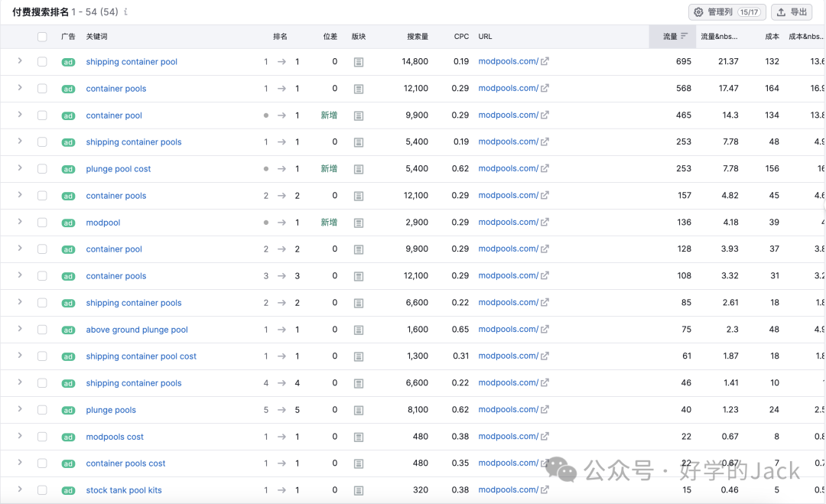Viewport: 826px width, 504px height.
Task: Click the info icon beside the table title
Action: (x=125, y=12)
